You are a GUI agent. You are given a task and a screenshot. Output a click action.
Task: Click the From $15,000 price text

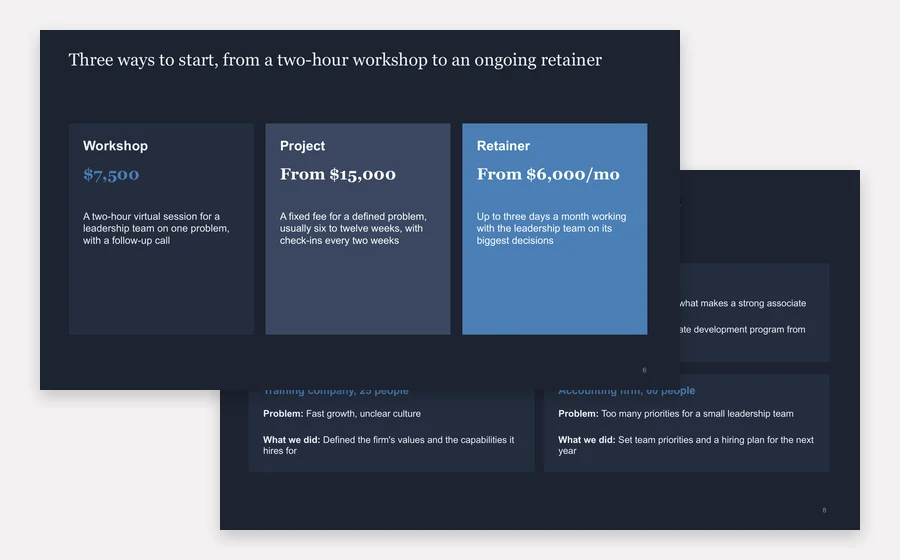(x=338, y=174)
